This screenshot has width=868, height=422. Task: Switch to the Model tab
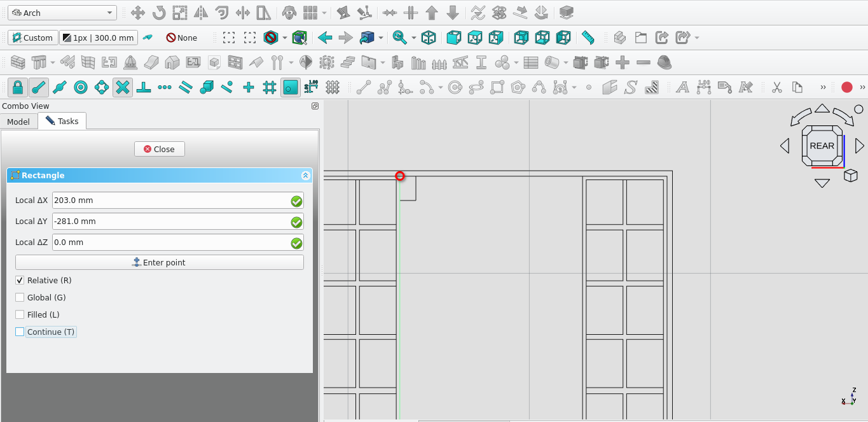[18, 122]
